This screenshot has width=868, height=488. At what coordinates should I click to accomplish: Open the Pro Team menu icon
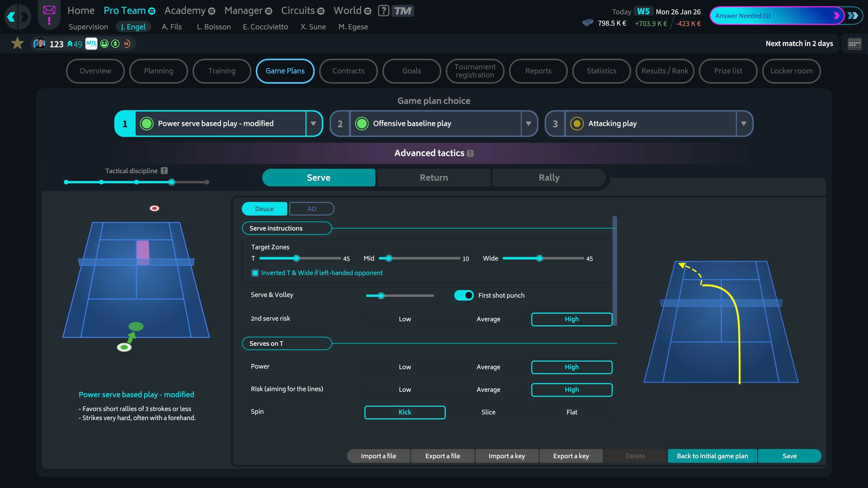point(152,11)
